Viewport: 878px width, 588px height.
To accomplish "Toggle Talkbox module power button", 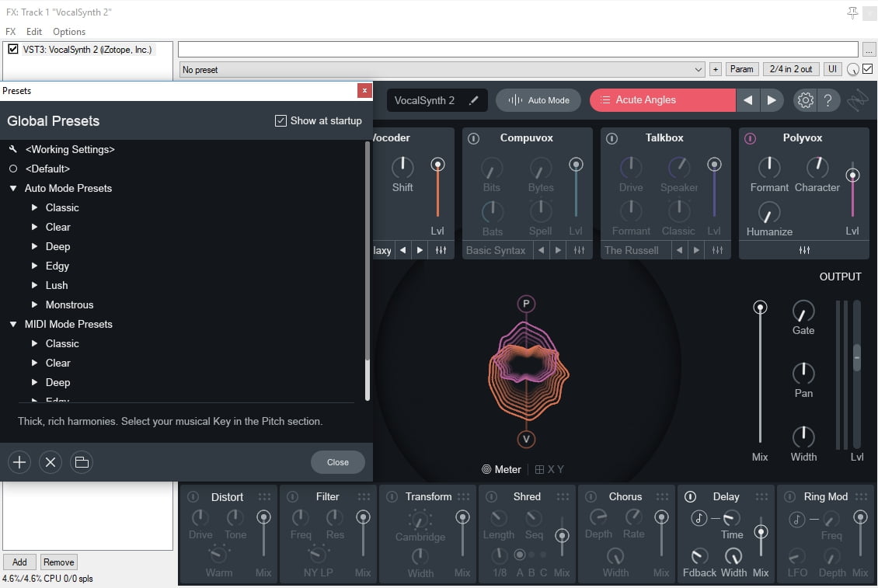I will tap(611, 138).
